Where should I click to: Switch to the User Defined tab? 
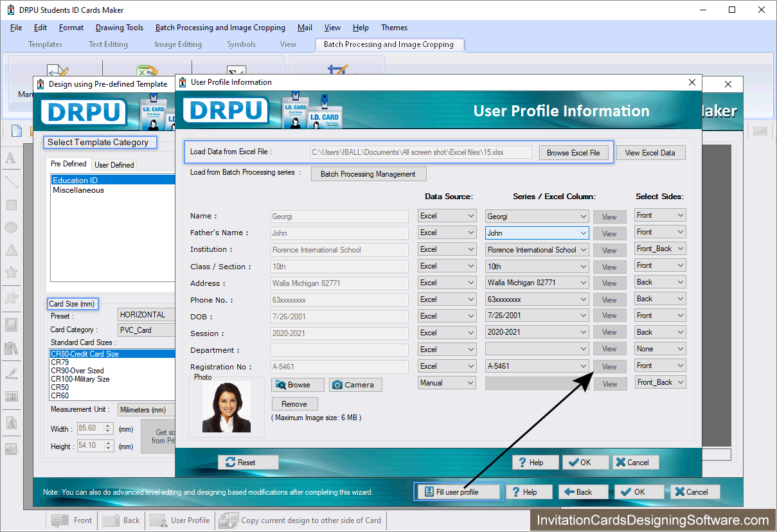[x=114, y=164]
